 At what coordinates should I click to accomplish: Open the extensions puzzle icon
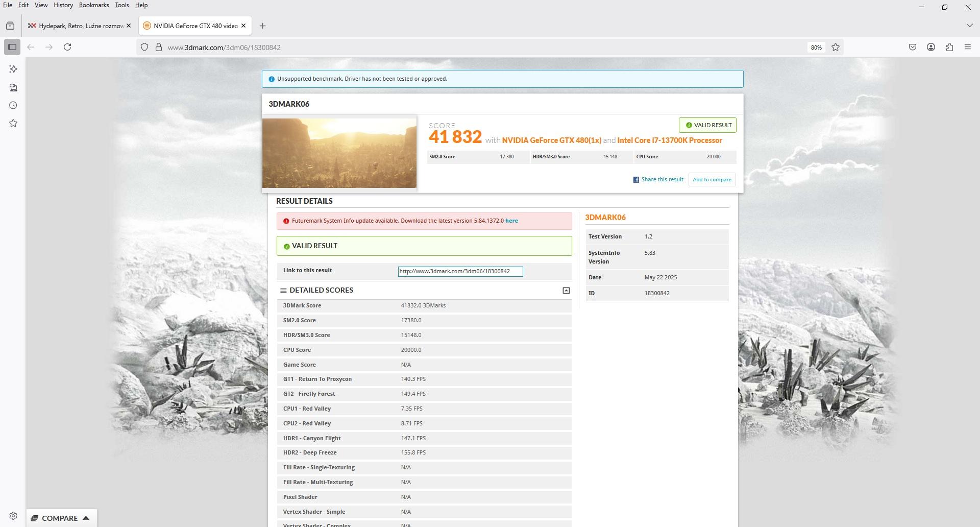949,47
